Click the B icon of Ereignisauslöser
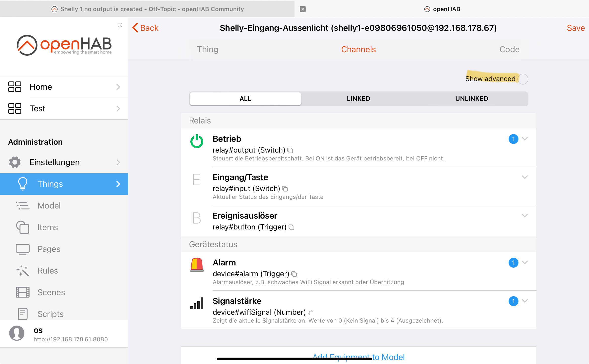The image size is (589, 364). [197, 218]
